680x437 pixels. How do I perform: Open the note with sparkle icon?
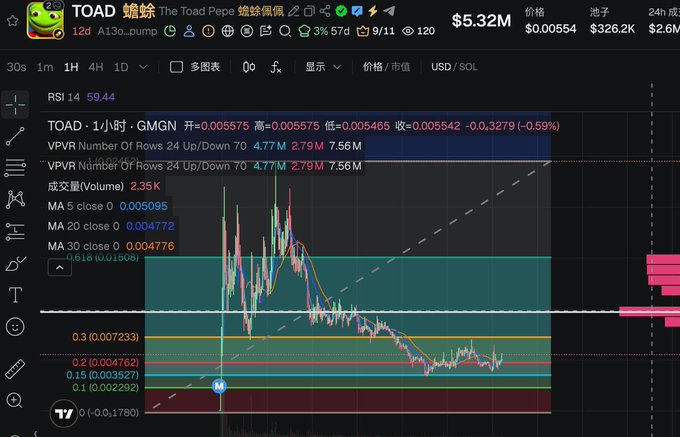[x=266, y=31]
